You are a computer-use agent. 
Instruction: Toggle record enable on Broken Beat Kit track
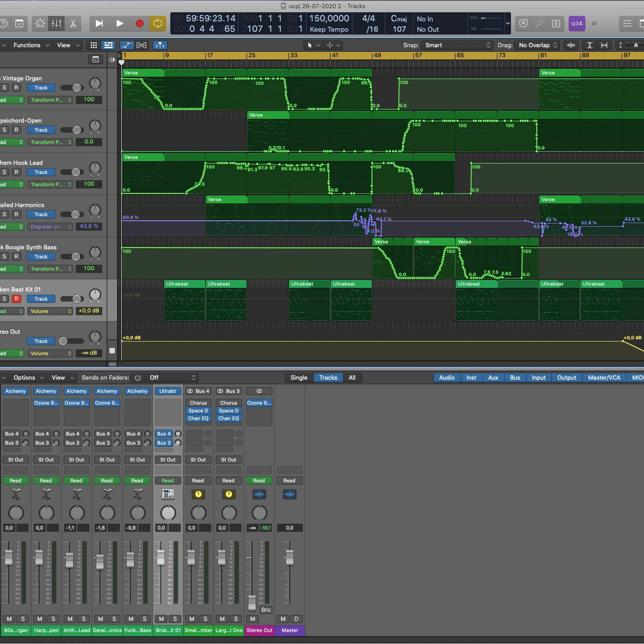coord(16,299)
